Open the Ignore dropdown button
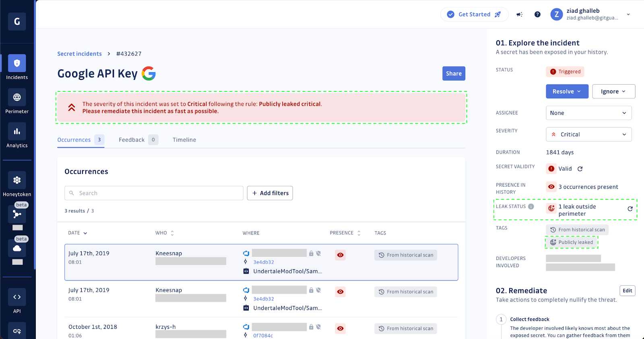This screenshot has width=644, height=339. [613, 92]
